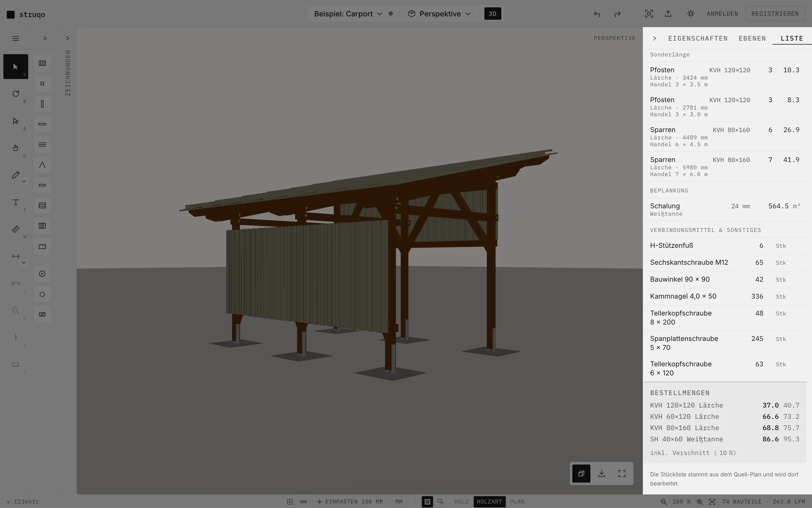Click the redo arrow icon

point(617,14)
